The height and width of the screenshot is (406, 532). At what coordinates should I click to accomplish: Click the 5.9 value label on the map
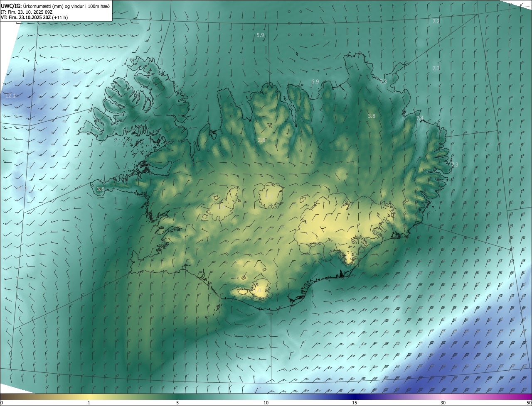260,35
